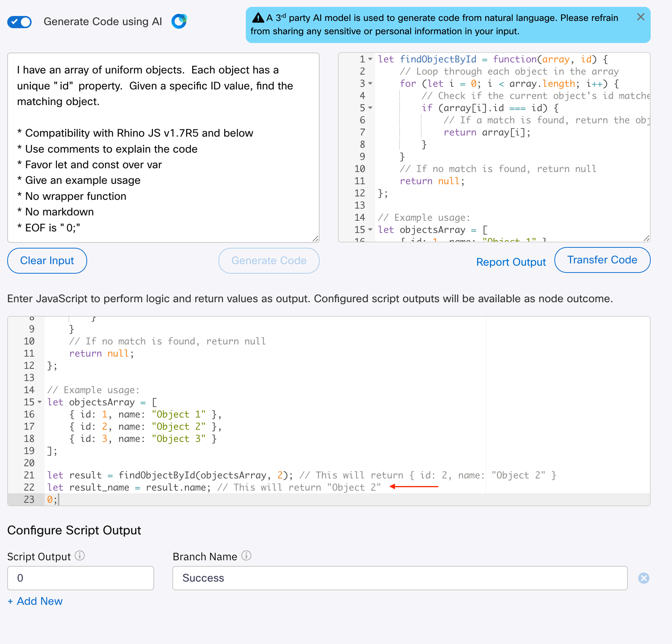
Task: Click the Script Output info icon
Action: [x=80, y=556]
